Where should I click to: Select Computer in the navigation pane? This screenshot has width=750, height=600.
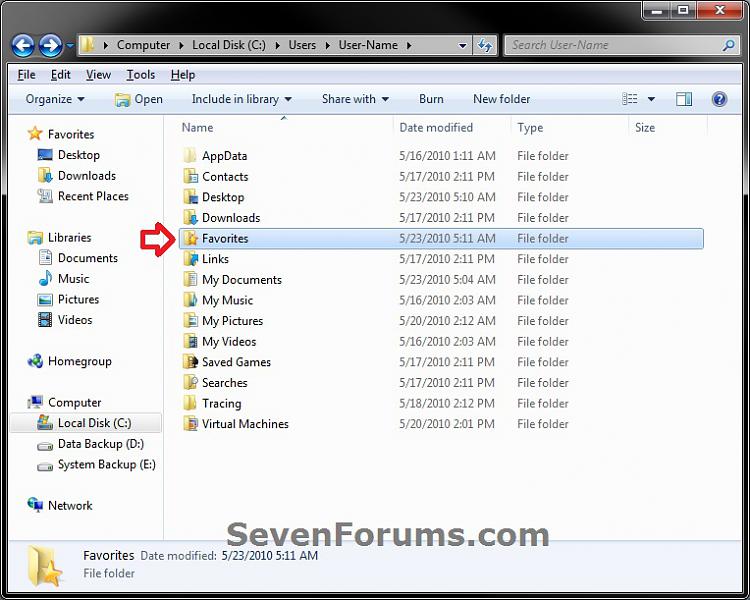pyautogui.click(x=64, y=402)
